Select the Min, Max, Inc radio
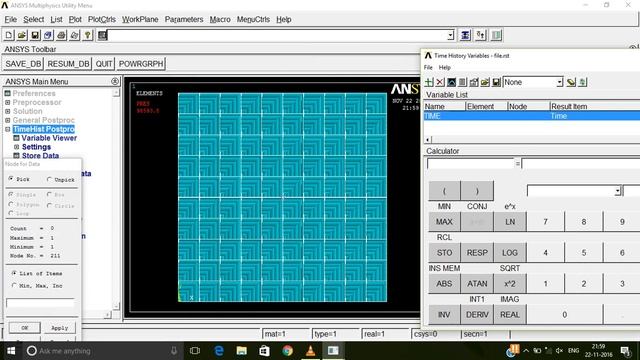 click(14, 285)
